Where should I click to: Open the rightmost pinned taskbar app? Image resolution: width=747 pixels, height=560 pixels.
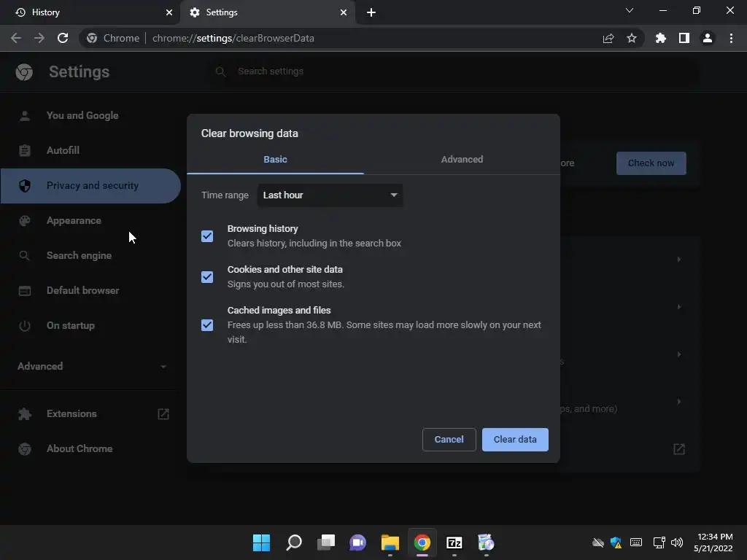(487, 542)
